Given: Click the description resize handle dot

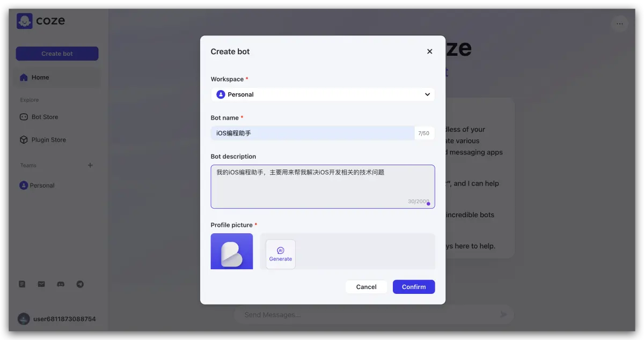Looking at the screenshot, I should (428, 204).
